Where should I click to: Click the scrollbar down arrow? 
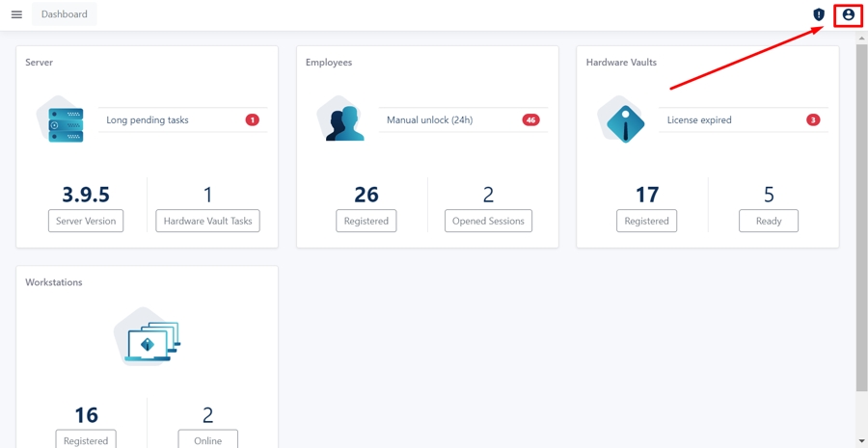(x=861, y=441)
